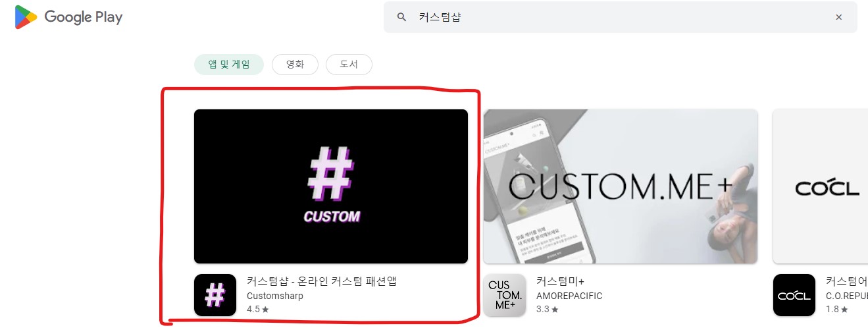
Task: Open 커스텀샵 - 온라인 커스텀 패션앱 title
Action: pos(322,282)
